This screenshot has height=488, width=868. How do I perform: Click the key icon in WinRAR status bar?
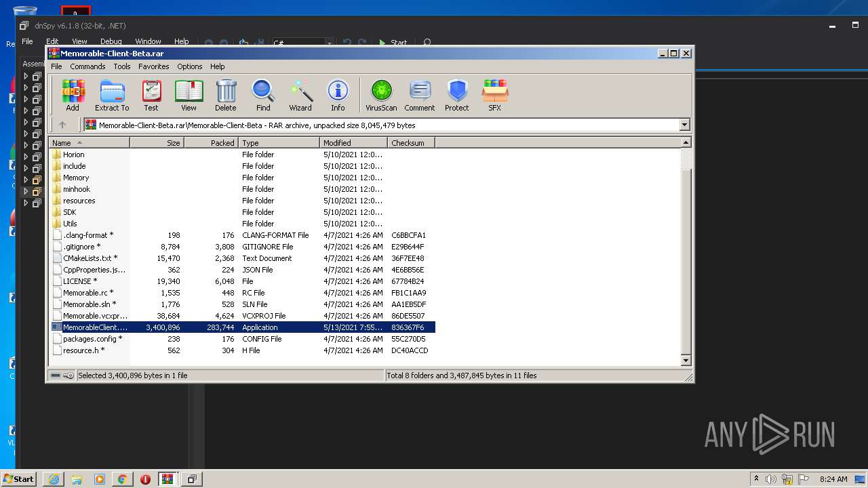pos(68,375)
